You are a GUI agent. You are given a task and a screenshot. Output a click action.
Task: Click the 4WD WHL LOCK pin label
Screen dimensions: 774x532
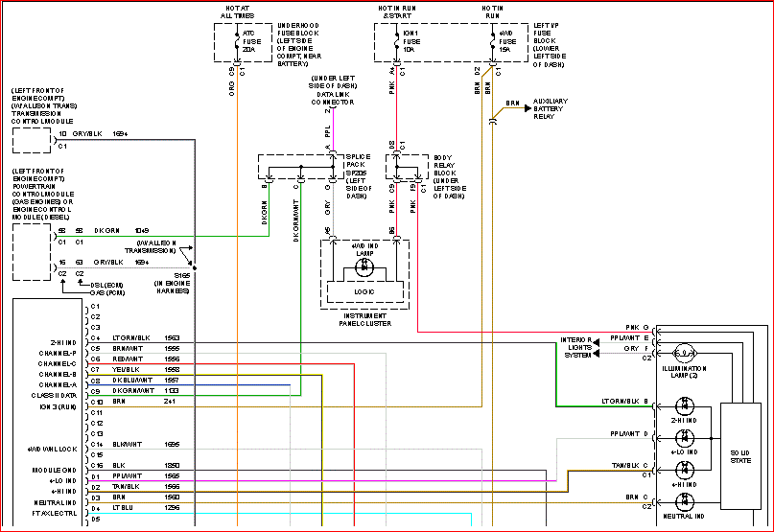(53, 450)
